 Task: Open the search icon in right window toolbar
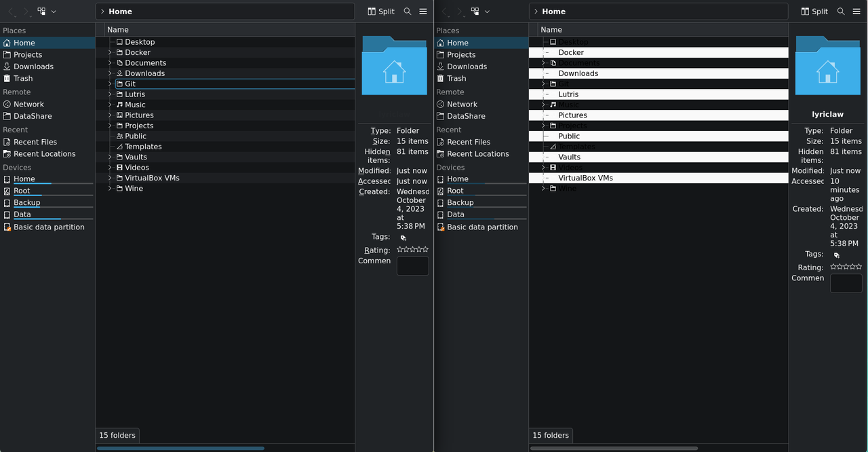(841, 12)
